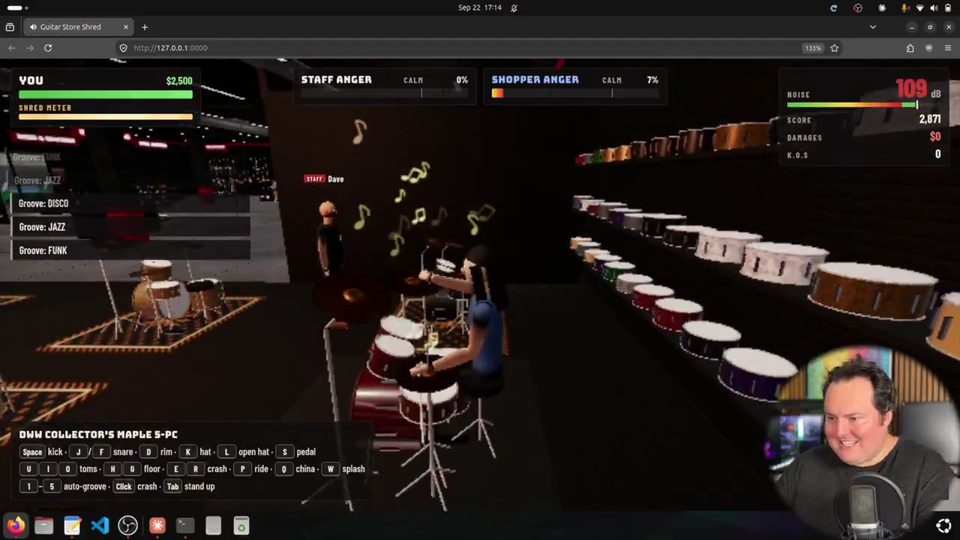The height and width of the screenshot is (540, 960).
Task: Bookmark this page with star icon
Action: [834, 48]
